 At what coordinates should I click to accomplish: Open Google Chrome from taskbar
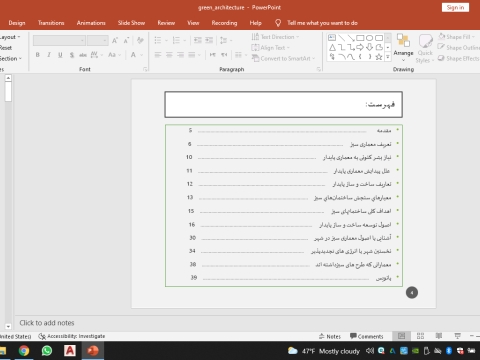(x=24, y=351)
